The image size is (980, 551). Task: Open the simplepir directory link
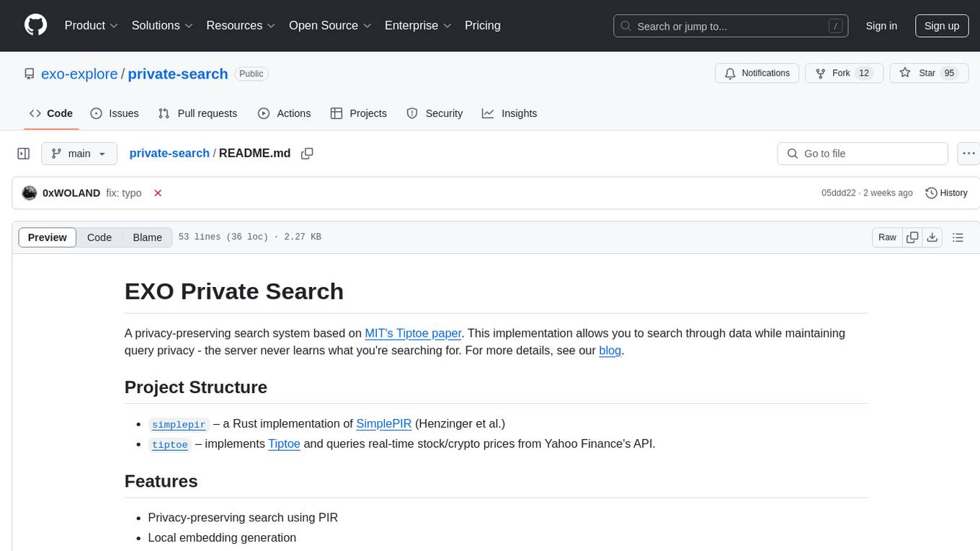point(179,424)
